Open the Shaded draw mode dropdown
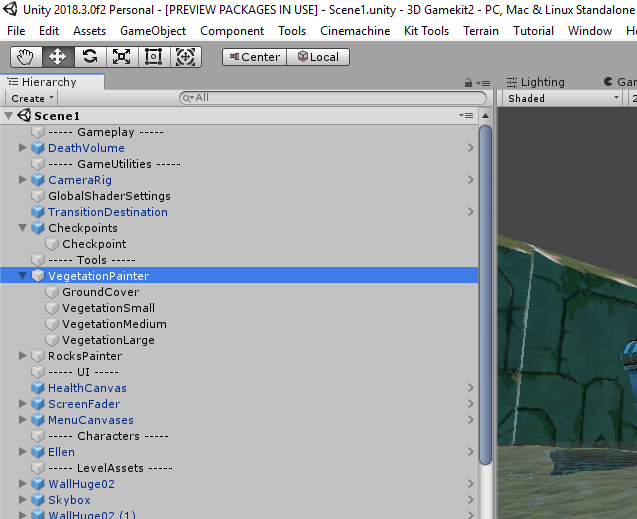 (562, 98)
